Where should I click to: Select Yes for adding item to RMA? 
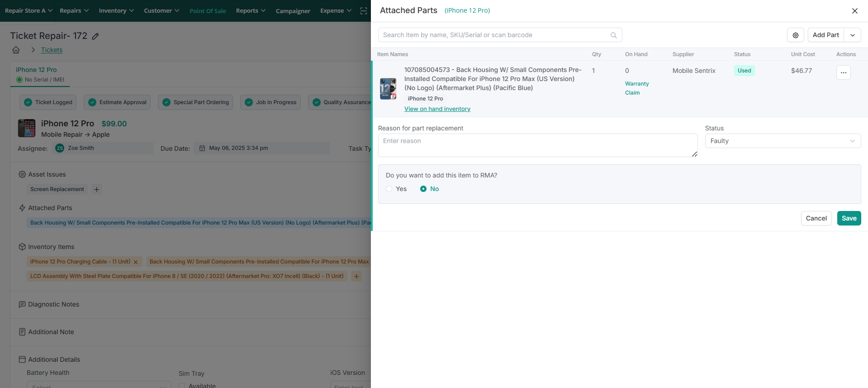click(389, 189)
